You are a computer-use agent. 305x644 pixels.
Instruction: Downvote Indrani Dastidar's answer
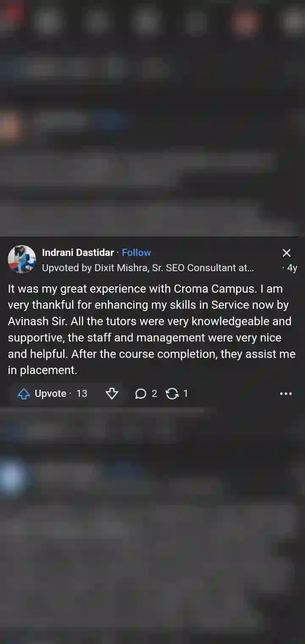112,394
